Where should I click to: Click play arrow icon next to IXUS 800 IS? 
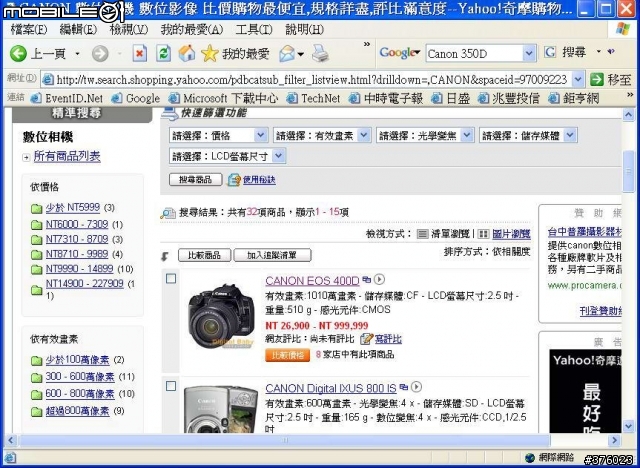(416, 386)
